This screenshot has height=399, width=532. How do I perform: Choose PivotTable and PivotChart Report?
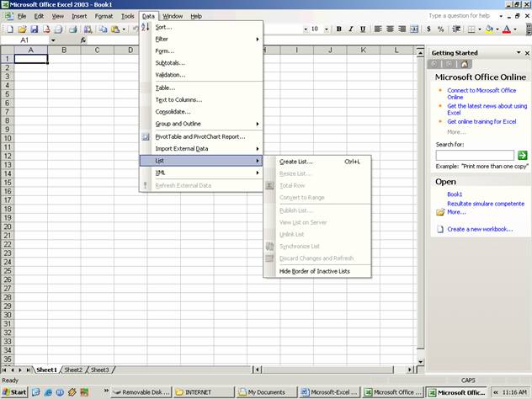201,136
